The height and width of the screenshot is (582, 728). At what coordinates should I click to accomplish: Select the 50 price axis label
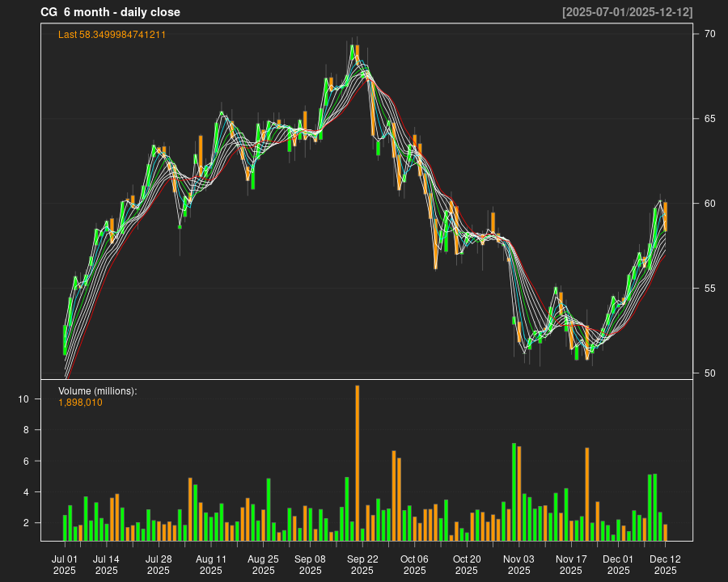709,373
